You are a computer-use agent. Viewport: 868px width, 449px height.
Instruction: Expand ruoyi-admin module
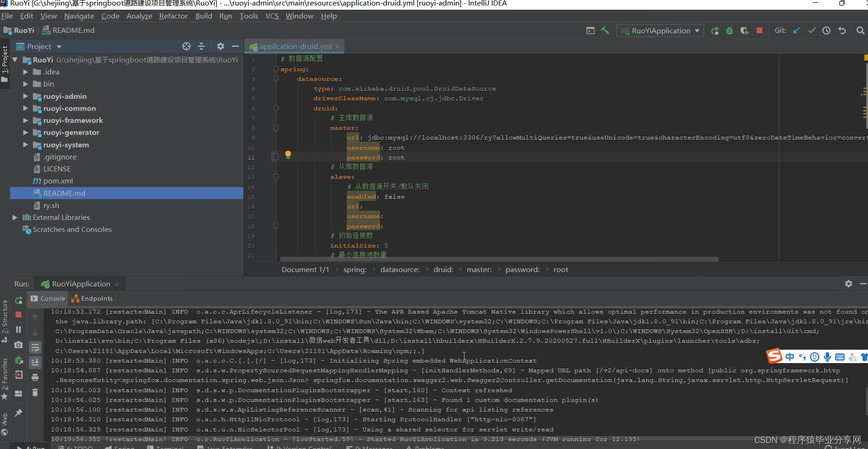click(25, 96)
